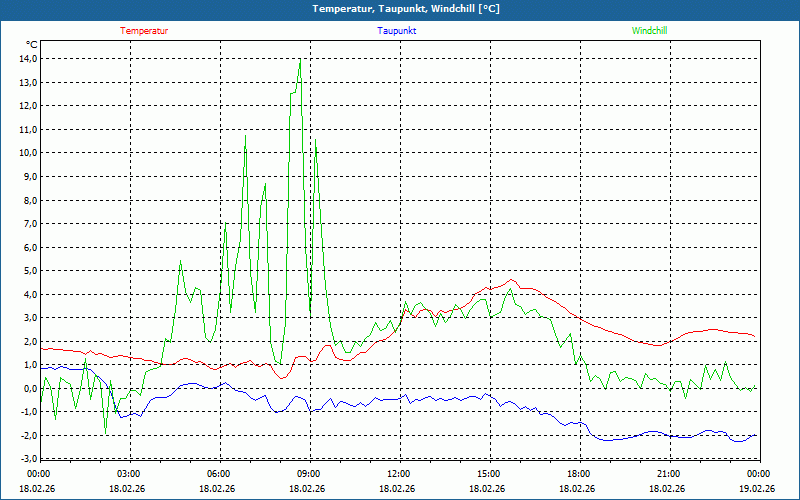Click the 15:00 time axis label
Image resolution: width=800 pixels, height=500 pixels.
[488, 474]
